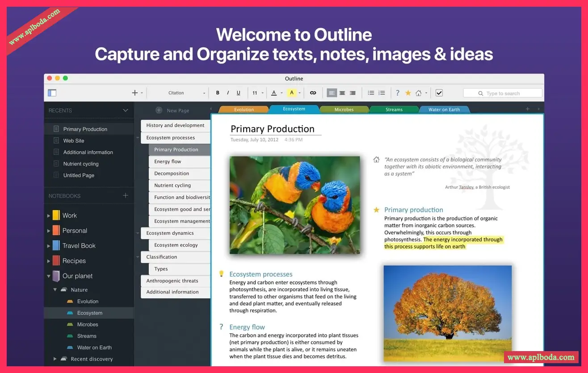Image resolution: width=588 pixels, height=373 pixels.
Task: Open the Energy flow page
Action: pos(180,161)
